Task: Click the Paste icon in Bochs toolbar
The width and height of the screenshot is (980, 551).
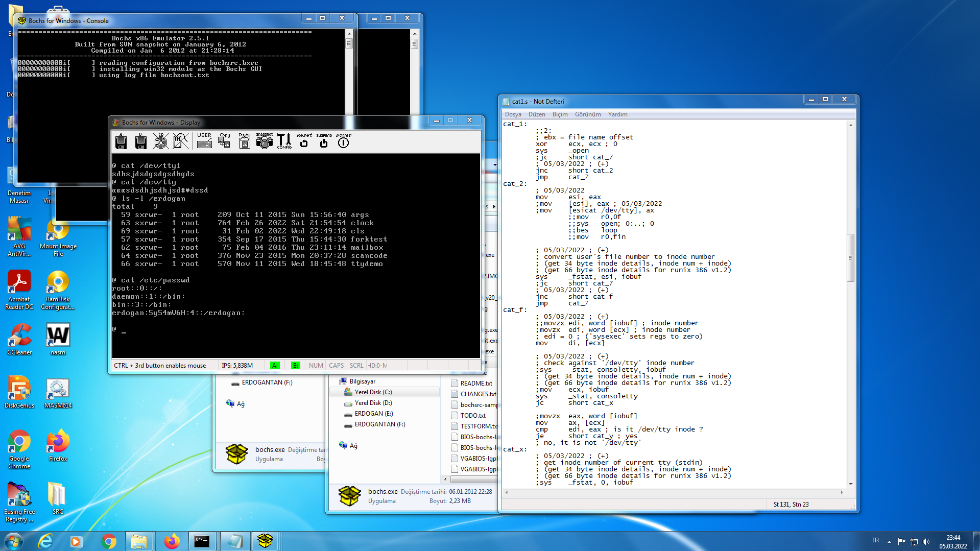Action: pos(245,141)
